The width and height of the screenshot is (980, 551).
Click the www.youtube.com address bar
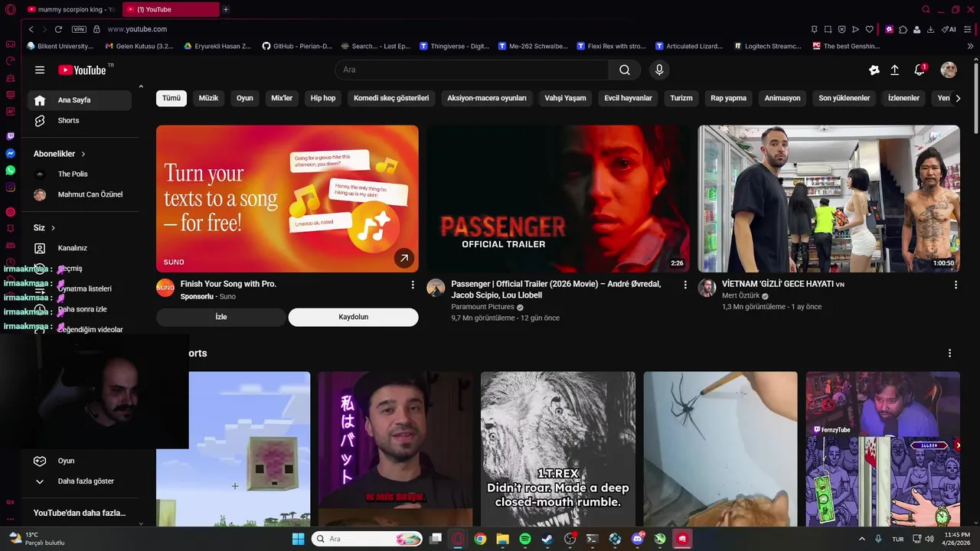click(138, 29)
